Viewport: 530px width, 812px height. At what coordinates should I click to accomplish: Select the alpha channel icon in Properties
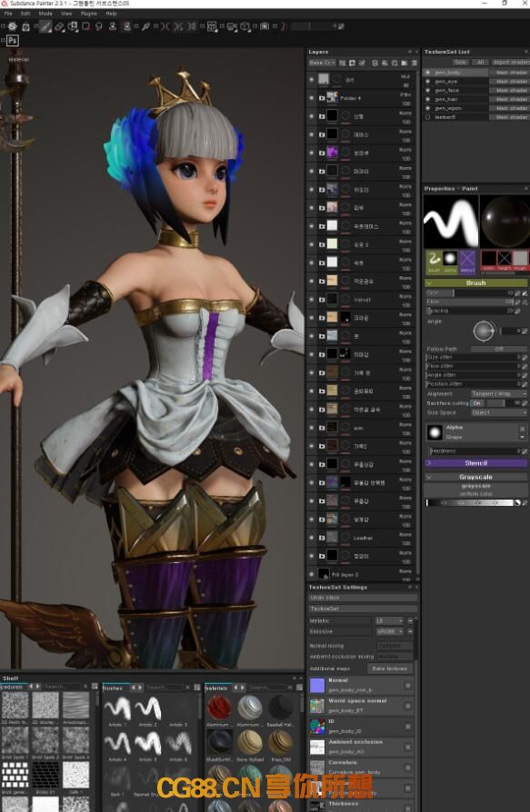(x=450, y=261)
